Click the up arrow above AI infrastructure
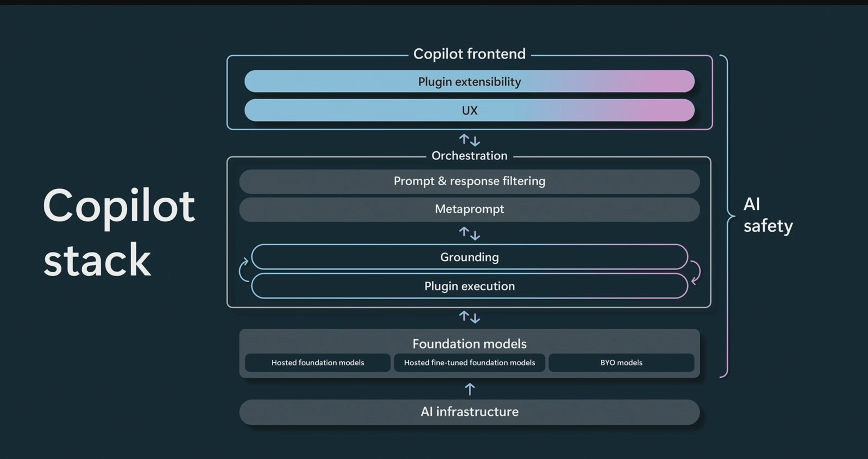 (x=470, y=389)
